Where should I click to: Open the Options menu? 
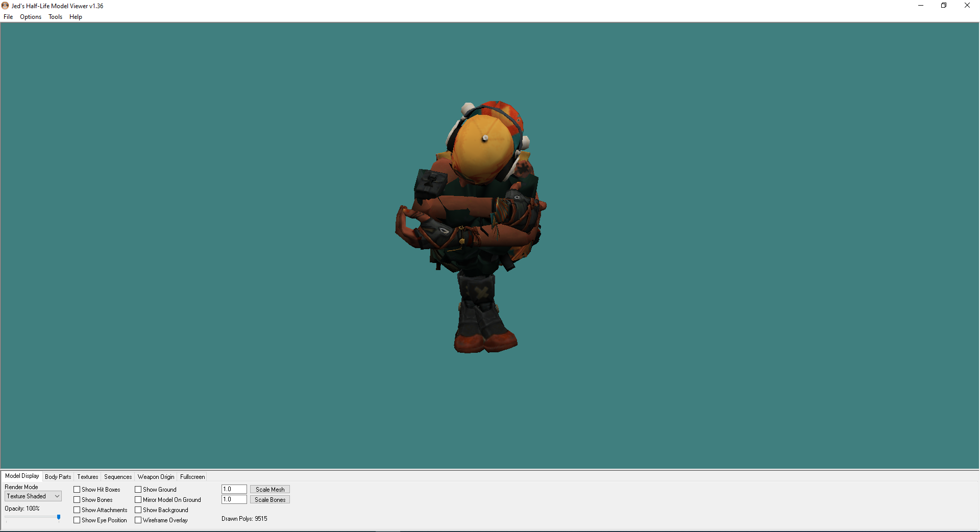pos(31,17)
